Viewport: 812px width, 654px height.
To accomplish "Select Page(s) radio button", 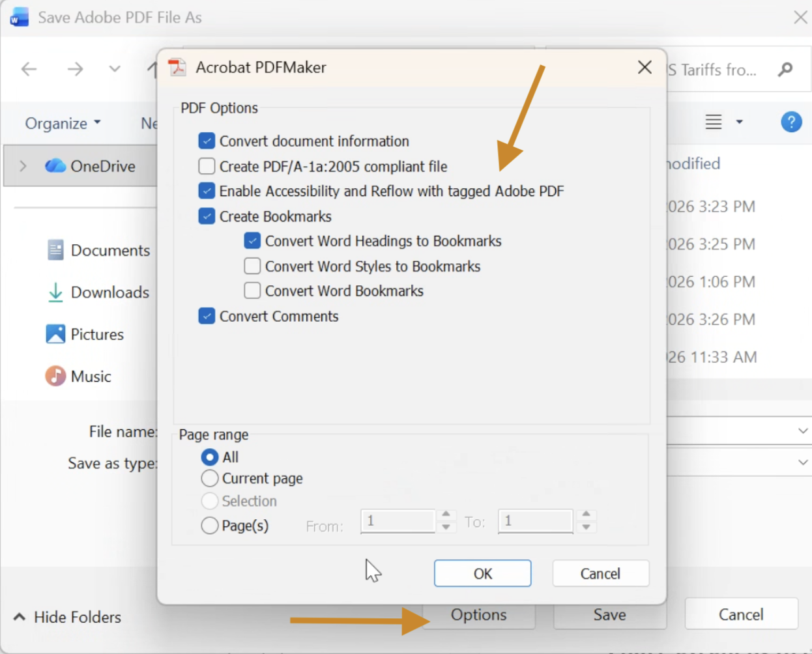I will (210, 525).
